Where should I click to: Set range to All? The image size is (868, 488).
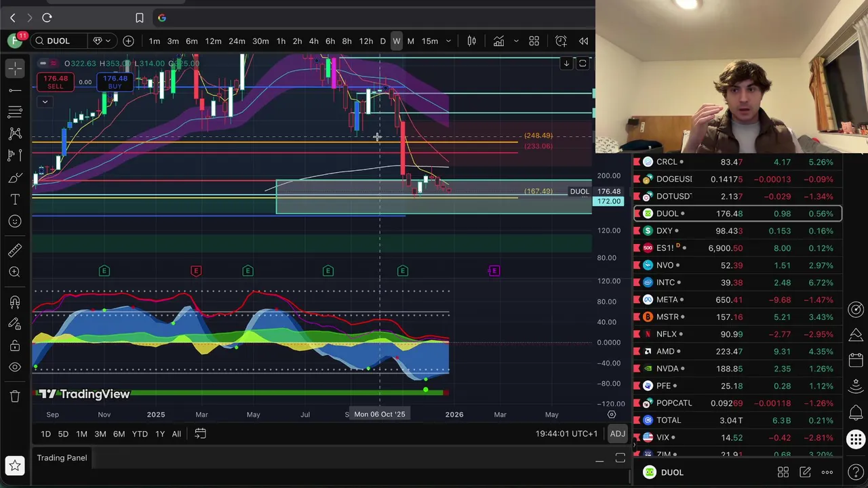click(x=176, y=434)
